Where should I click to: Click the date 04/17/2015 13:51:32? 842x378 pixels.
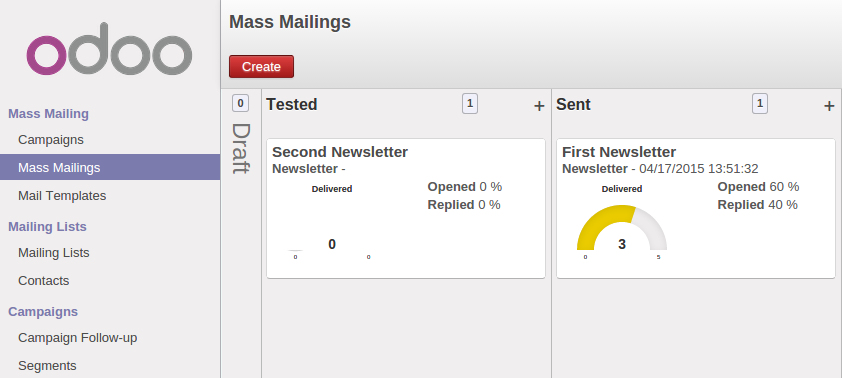[x=699, y=169]
